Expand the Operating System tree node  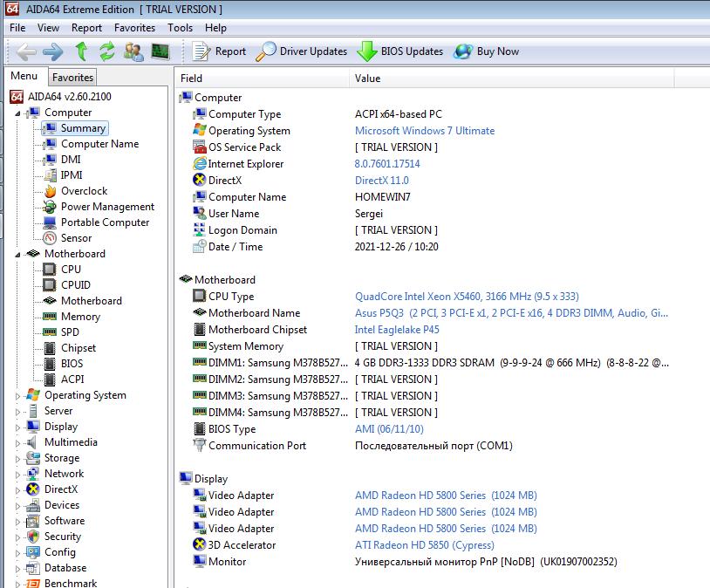[x=17, y=396]
